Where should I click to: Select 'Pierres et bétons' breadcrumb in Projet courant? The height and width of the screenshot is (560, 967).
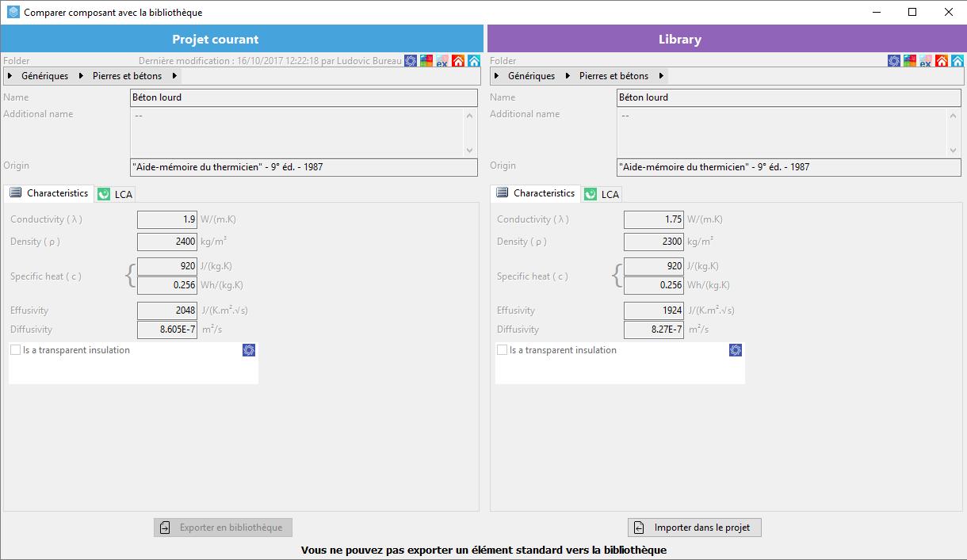[127, 76]
